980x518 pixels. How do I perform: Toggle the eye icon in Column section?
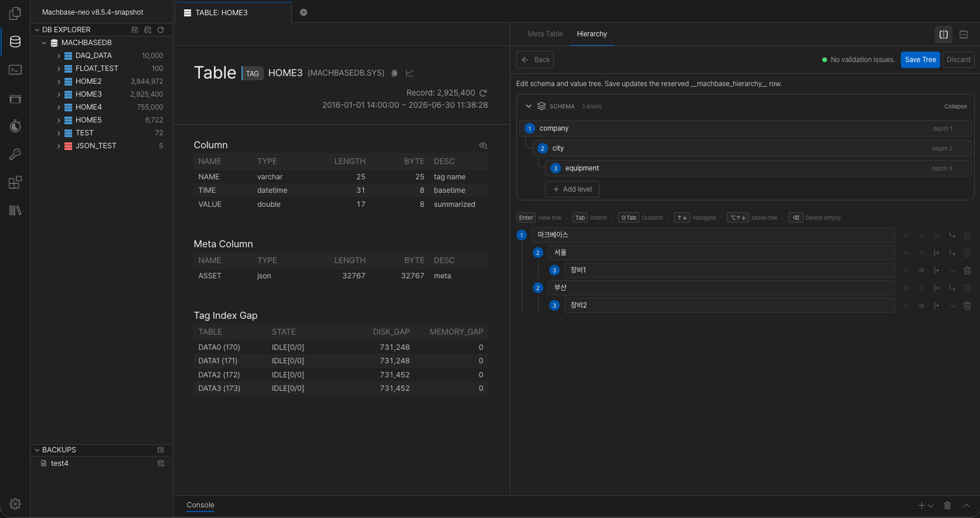click(x=483, y=145)
